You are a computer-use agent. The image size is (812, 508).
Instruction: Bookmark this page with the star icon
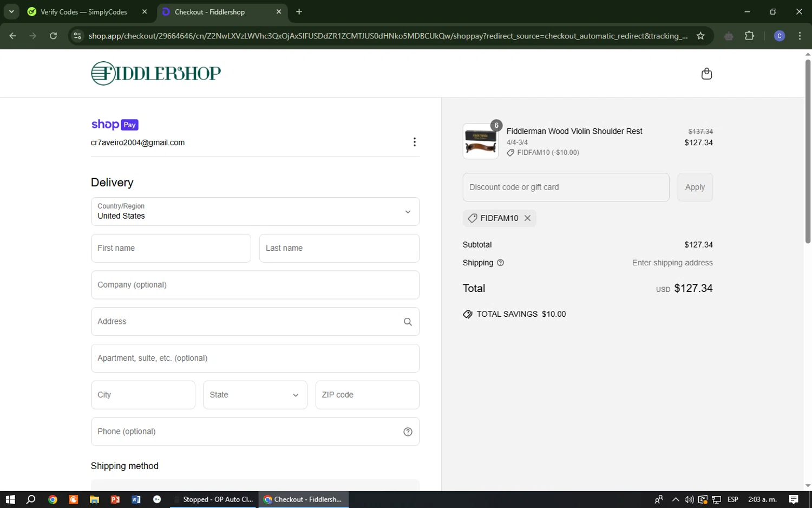tap(700, 36)
